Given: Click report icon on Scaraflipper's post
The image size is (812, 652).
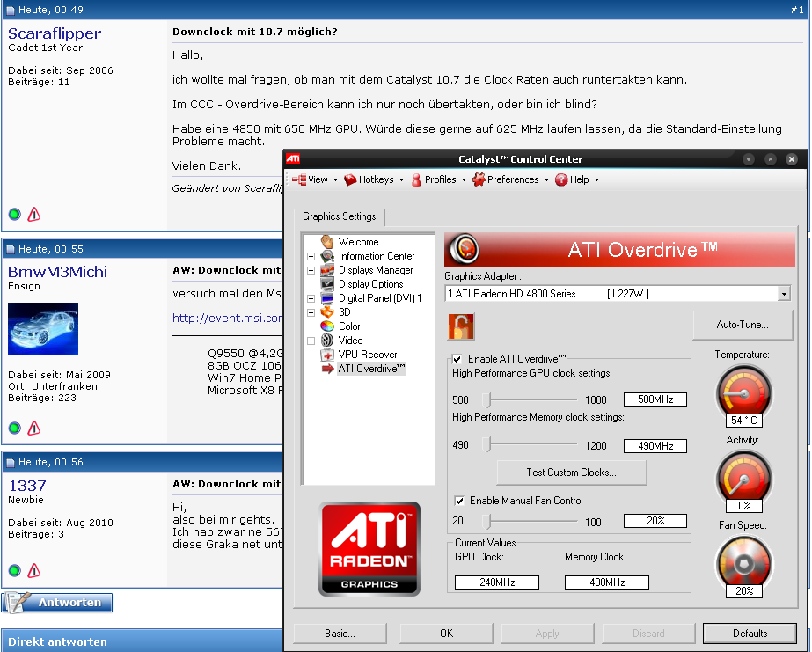Looking at the screenshot, I should 34,214.
